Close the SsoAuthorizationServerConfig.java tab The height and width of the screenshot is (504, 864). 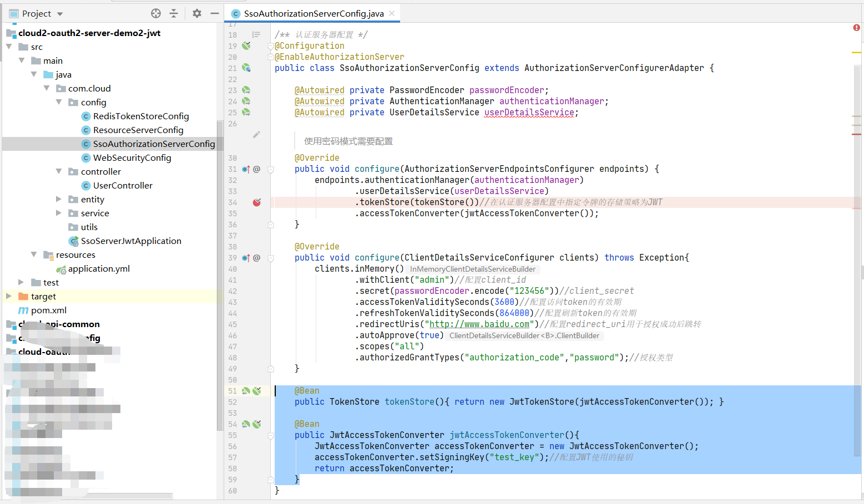point(392,13)
